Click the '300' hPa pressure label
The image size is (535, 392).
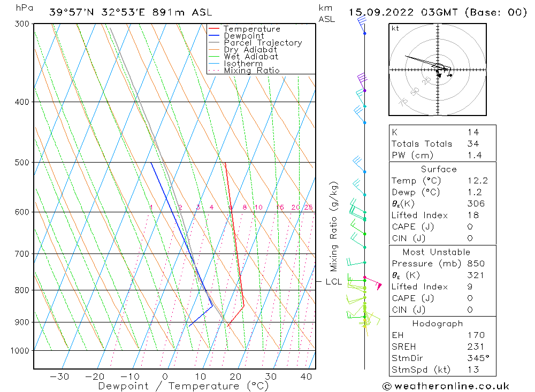[22, 24]
